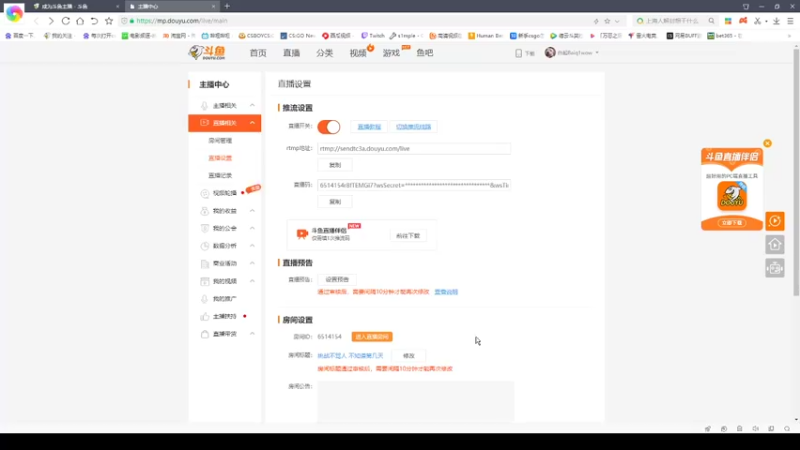Viewport: 800px width, 450px height.
Task: Click the orange play icon on right edge
Action: [774, 221]
